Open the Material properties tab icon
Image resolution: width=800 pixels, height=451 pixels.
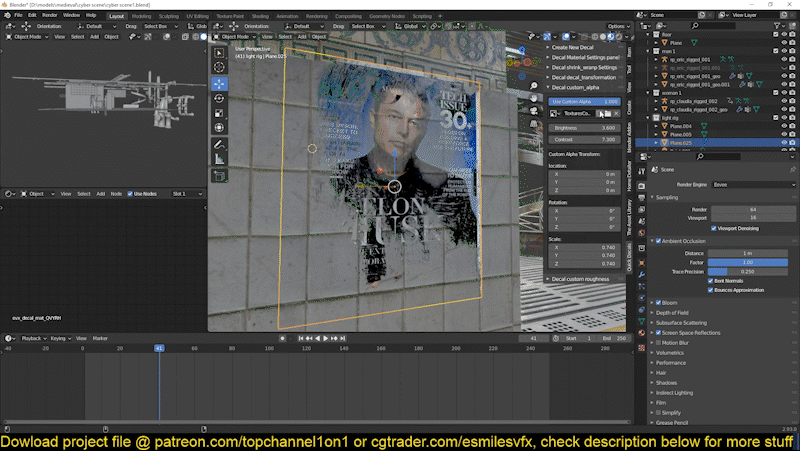pyautogui.click(x=641, y=333)
